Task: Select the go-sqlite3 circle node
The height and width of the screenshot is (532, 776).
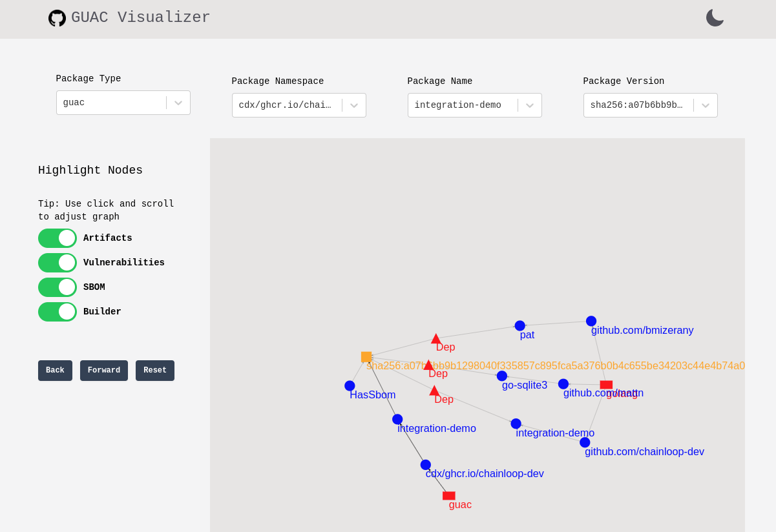Action: [502, 376]
